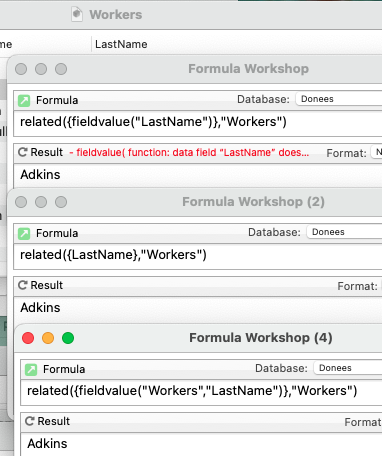Click the Format: label in first Formula Workshop

coord(346,153)
